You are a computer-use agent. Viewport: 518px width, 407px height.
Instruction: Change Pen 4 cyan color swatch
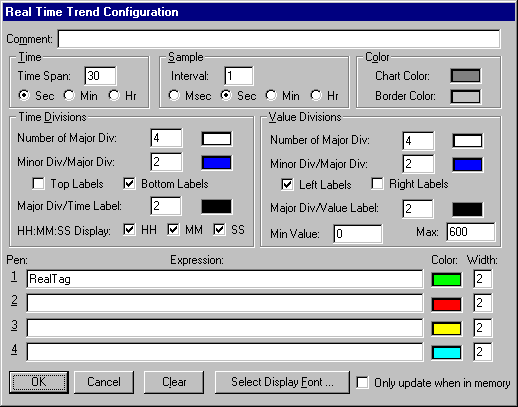click(447, 353)
